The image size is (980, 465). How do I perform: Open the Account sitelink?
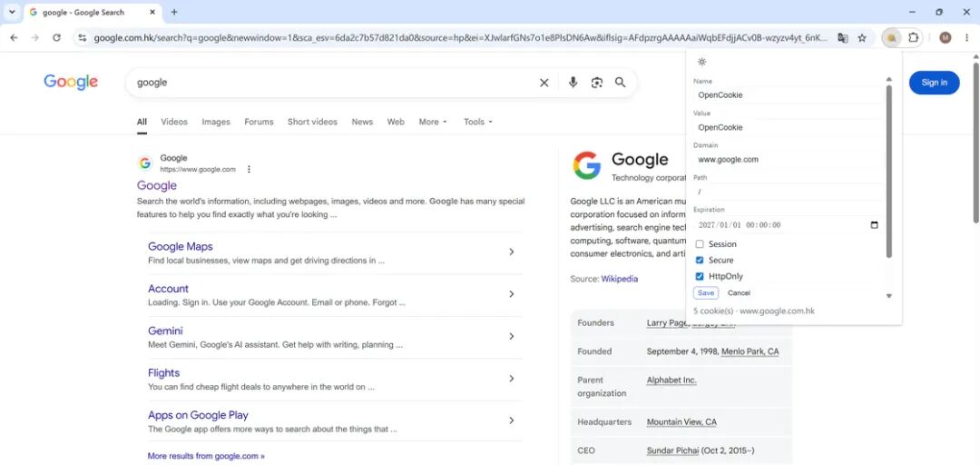click(x=168, y=289)
